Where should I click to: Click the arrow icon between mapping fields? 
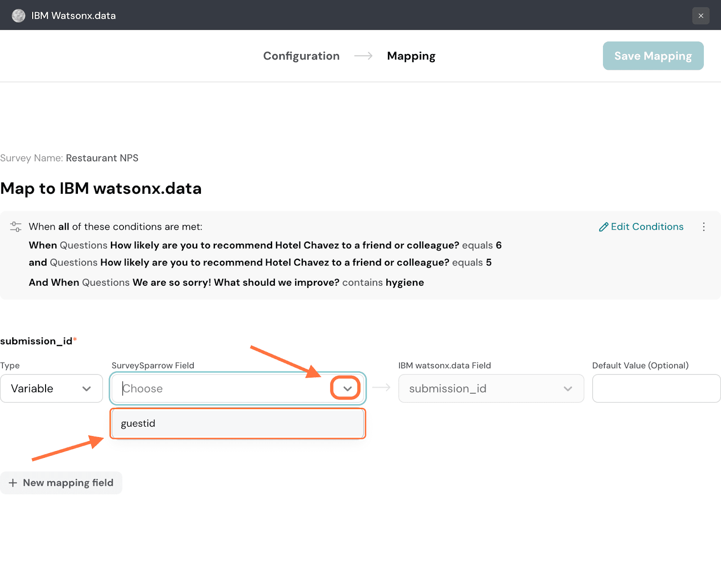pyautogui.click(x=381, y=388)
